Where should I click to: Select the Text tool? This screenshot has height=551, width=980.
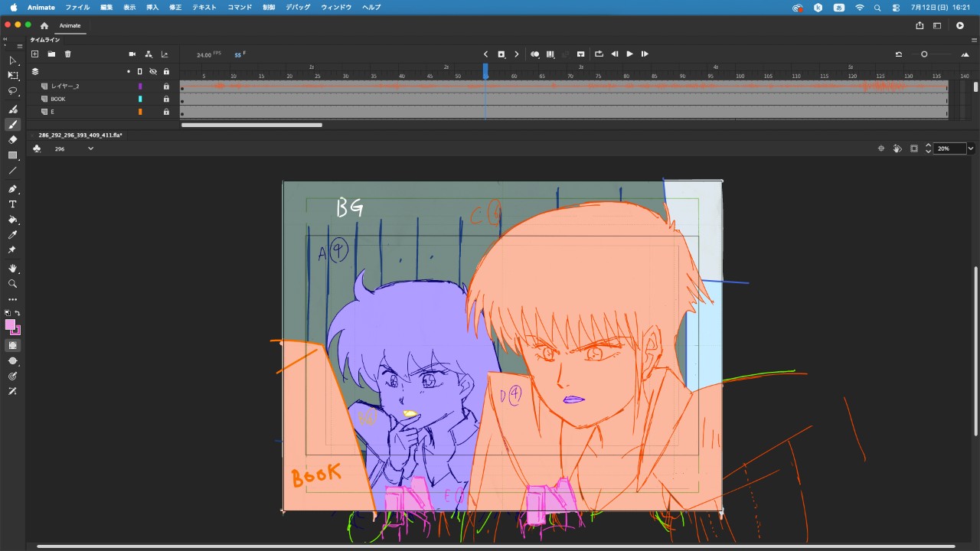click(12, 204)
